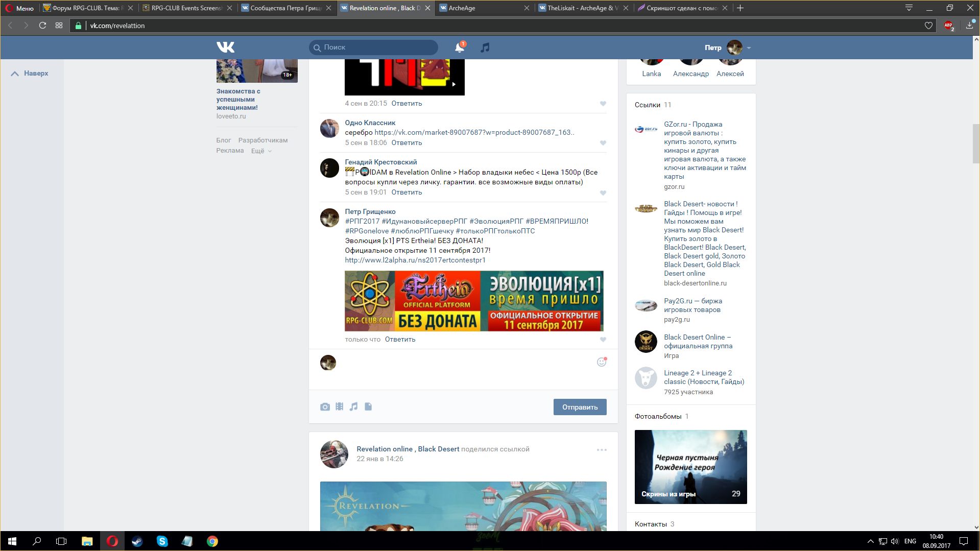Open the Фотоальбомы section header
This screenshot has height=551, width=980.
click(x=658, y=417)
